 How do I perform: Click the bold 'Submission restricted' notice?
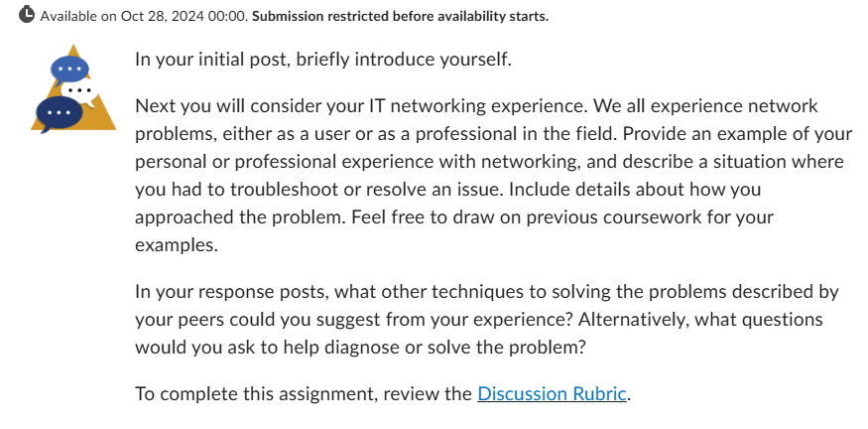click(x=400, y=16)
